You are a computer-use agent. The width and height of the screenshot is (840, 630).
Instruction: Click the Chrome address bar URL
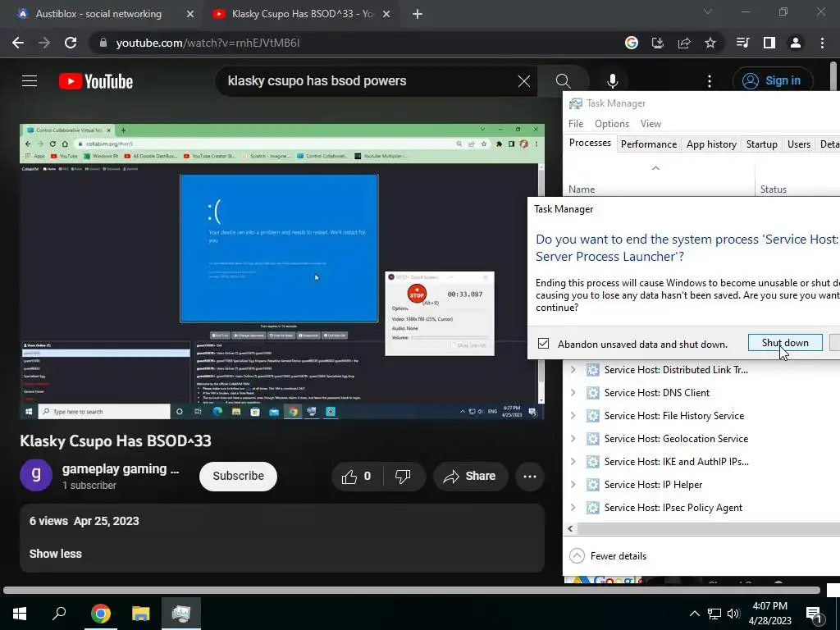click(x=208, y=43)
